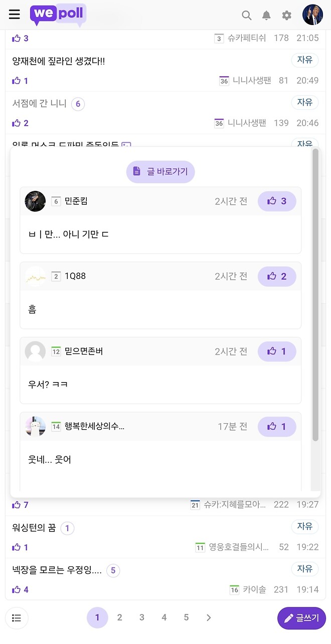331x644 pixels.
Task: Like 민준킴's comment with the thumbs-up
Action: (x=277, y=201)
